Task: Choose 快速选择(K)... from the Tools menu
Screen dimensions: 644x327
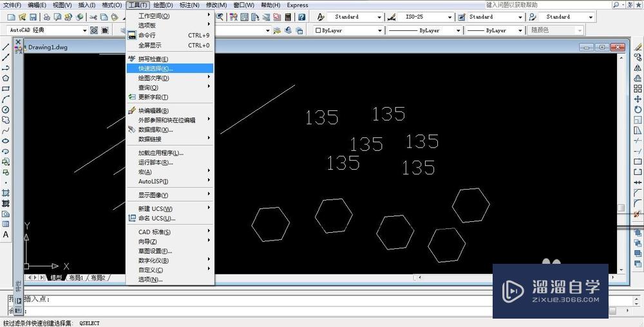Action: coord(170,69)
